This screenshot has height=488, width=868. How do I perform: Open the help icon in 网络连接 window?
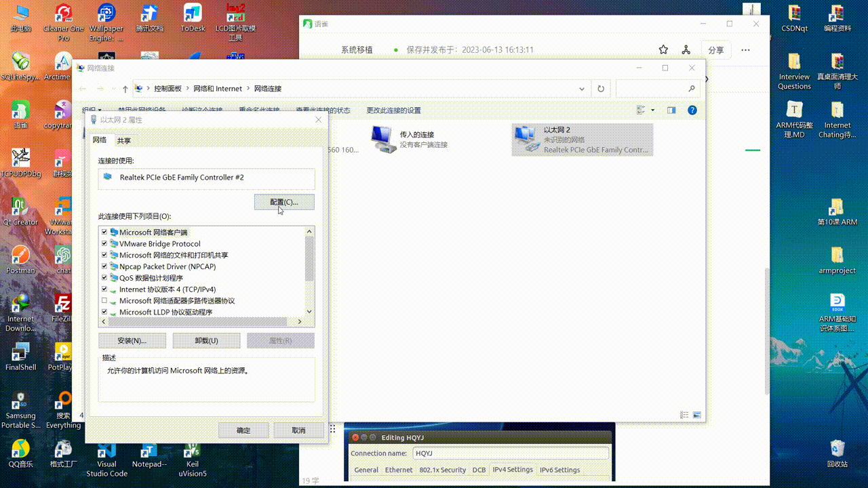coord(692,110)
